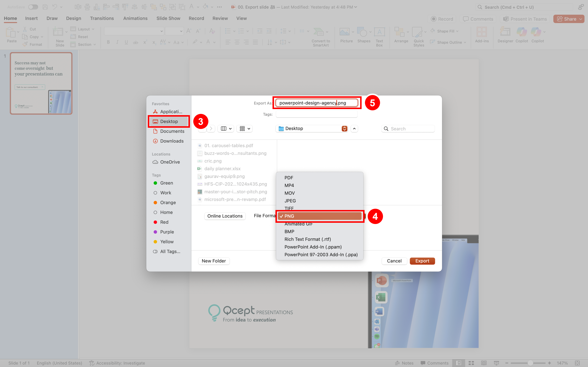Open Downloads folder in sidebar
Screen dimensions: 588x367
tap(171, 141)
